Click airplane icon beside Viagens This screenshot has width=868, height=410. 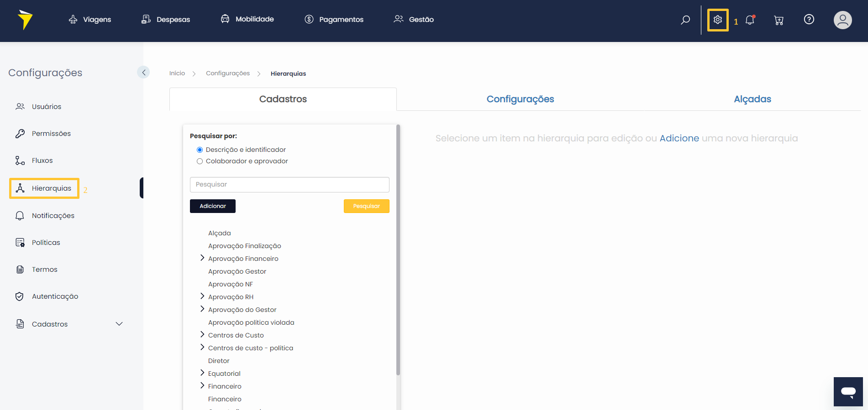[x=73, y=19]
